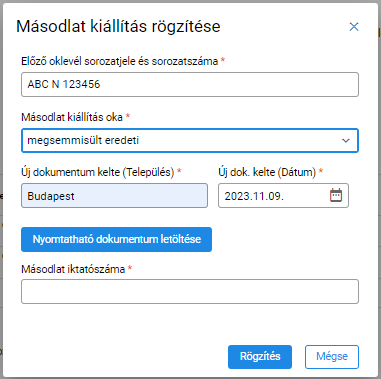Click the Másodlat kiállítás oka label
The width and height of the screenshot is (381, 379).
(72, 117)
